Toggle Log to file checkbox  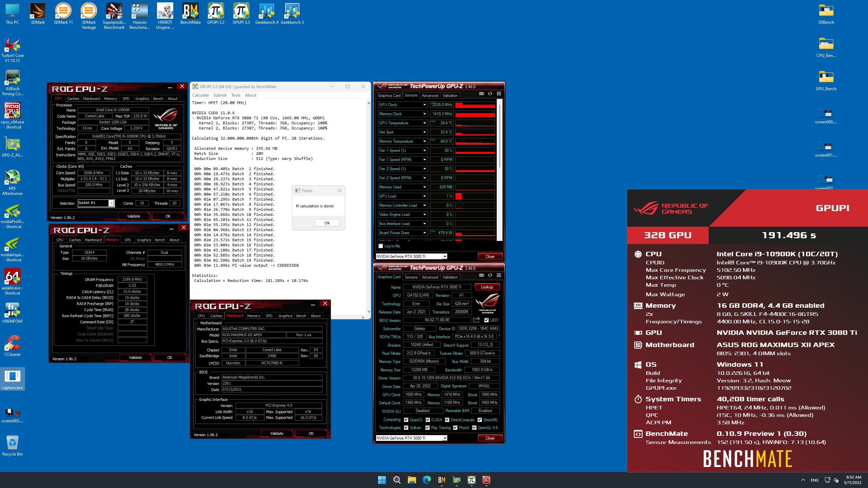(381, 246)
